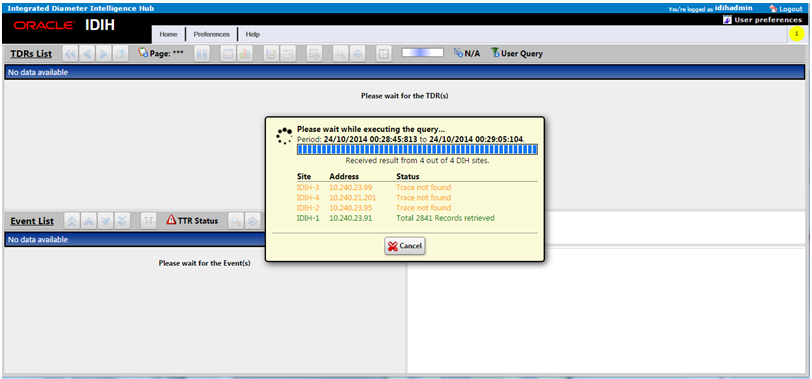
Task: Click the address 10.240.21.201
Action: click(x=353, y=197)
